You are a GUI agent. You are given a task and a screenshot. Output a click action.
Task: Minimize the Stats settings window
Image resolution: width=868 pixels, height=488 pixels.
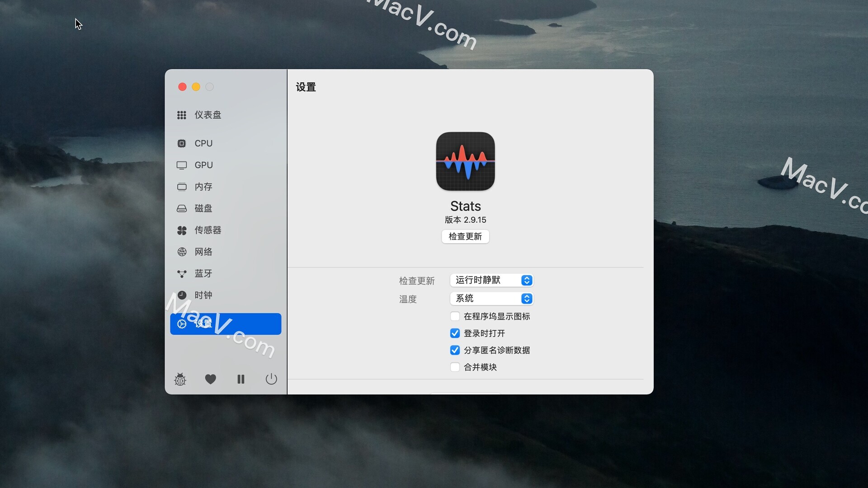(196, 87)
